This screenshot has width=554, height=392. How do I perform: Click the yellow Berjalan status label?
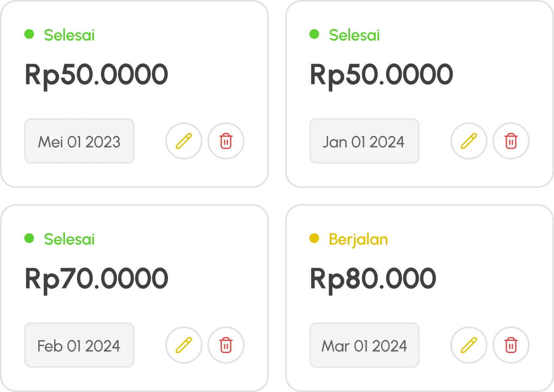pyautogui.click(x=358, y=239)
